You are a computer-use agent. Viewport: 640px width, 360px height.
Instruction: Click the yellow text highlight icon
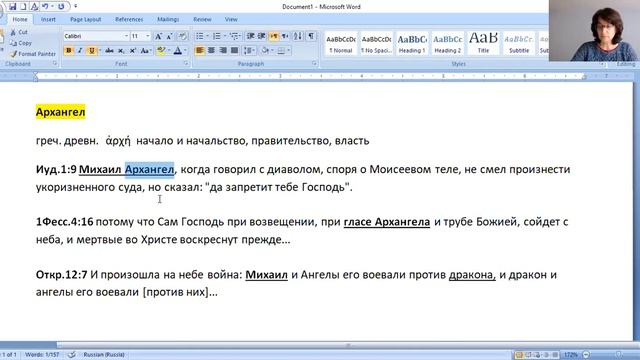coord(161,51)
